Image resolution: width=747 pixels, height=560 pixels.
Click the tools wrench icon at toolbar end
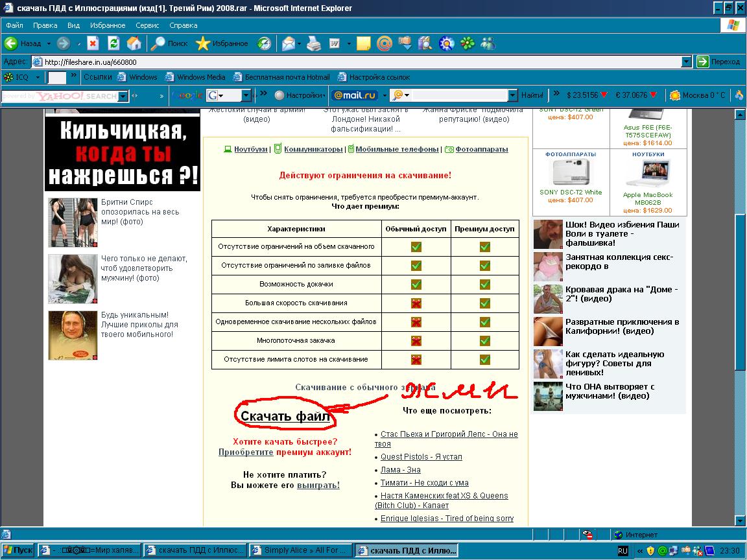tap(739, 95)
